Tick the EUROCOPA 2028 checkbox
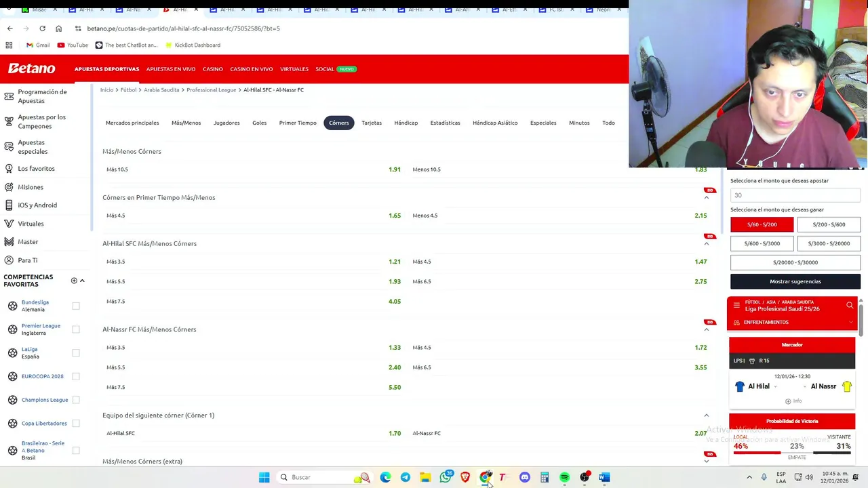The image size is (868, 488). (76, 376)
